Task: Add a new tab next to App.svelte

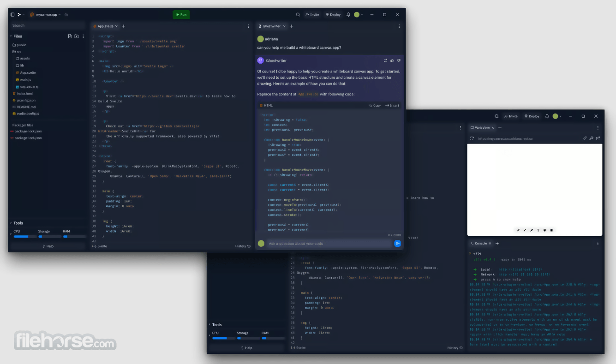Action: point(124,26)
